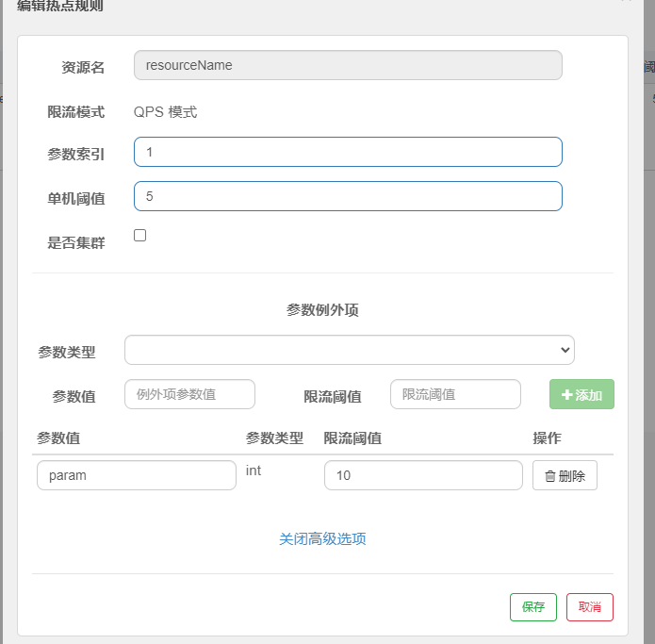The width and height of the screenshot is (655, 644).
Task: Click the 是否集群 label
Action: pos(76,242)
